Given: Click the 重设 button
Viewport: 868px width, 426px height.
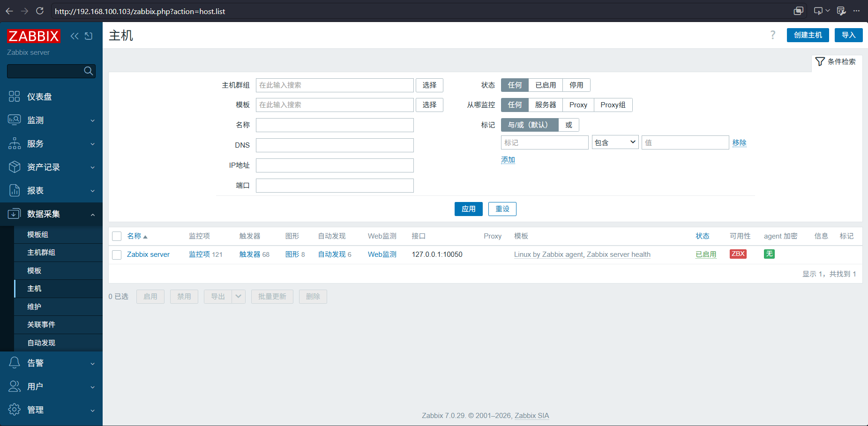Looking at the screenshot, I should pos(502,209).
